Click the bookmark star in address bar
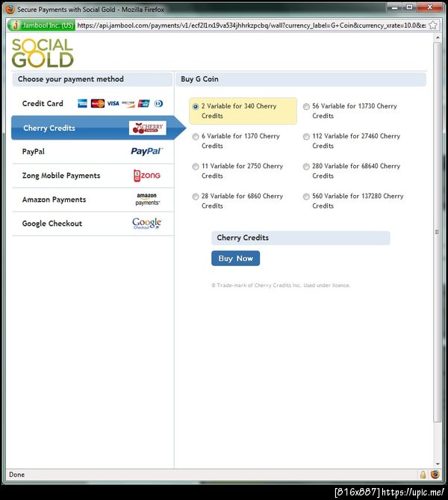This screenshot has height=500, width=448. [433, 25]
